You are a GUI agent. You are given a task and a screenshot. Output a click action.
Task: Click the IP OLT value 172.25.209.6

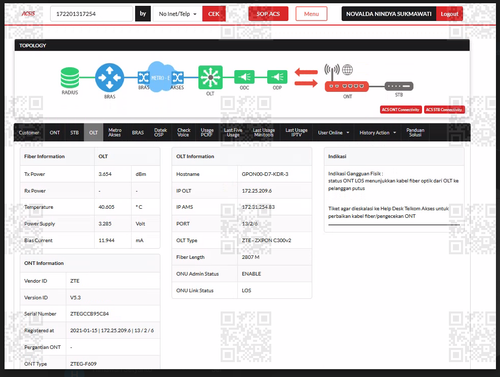(257, 191)
